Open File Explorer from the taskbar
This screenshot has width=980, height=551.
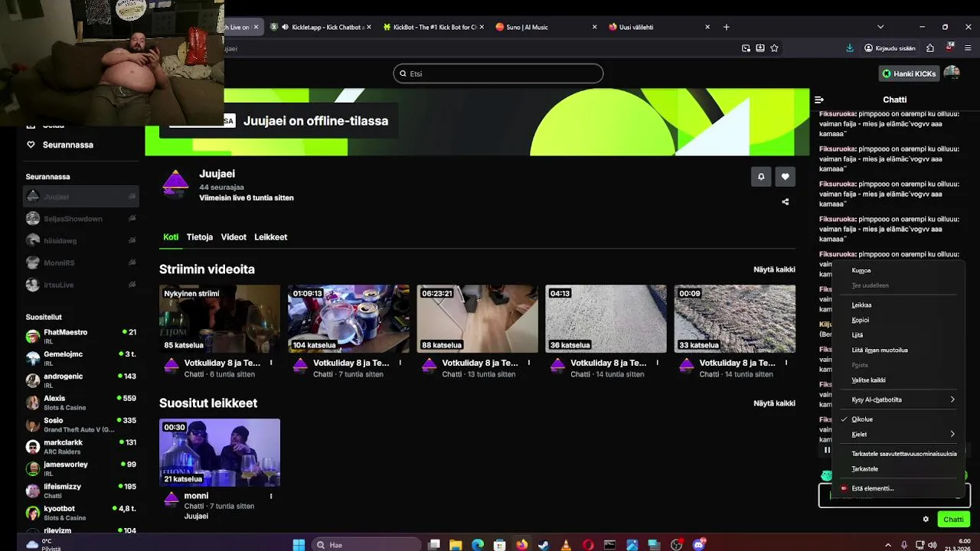[x=456, y=545]
